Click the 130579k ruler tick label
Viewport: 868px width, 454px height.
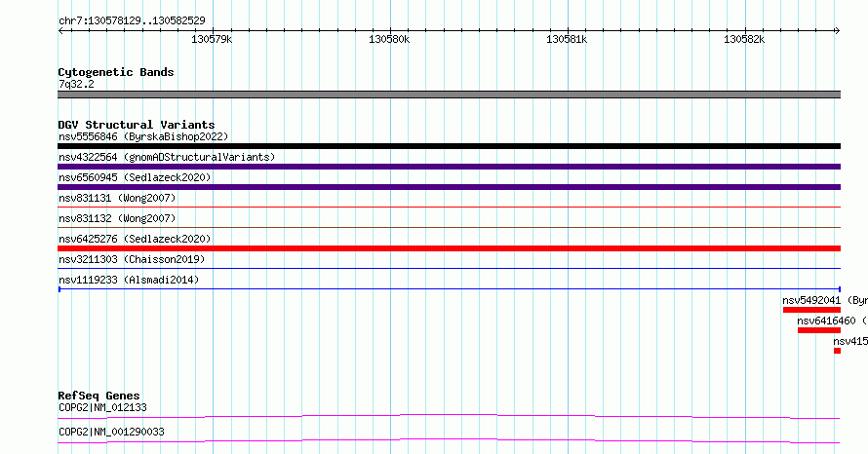pyautogui.click(x=212, y=39)
